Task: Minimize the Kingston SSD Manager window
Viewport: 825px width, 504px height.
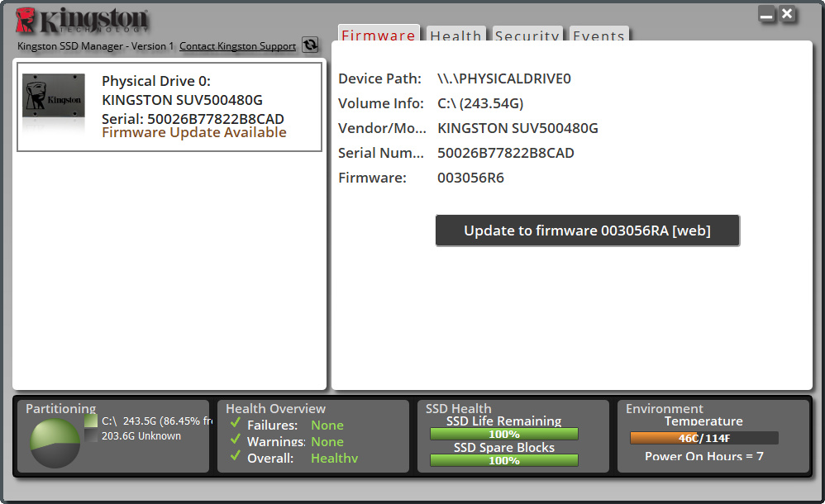Action: (767, 15)
